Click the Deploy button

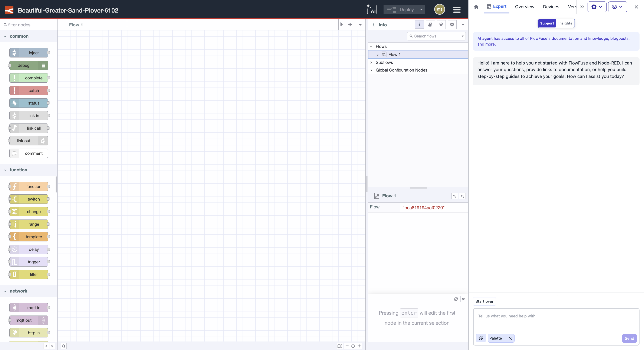[401, 10]
